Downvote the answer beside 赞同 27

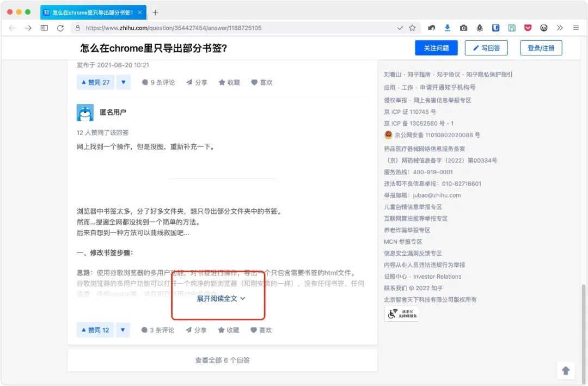tap(124, 82)
